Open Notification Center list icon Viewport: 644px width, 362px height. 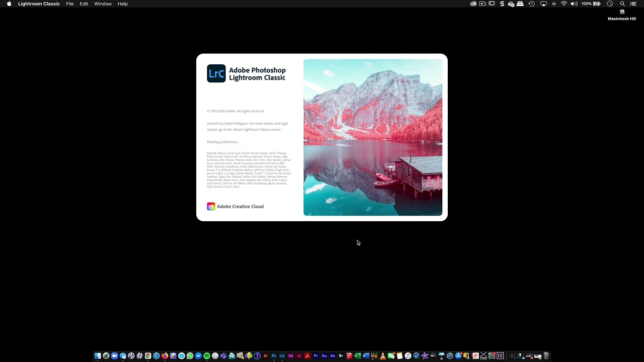[x=633, y=4]
